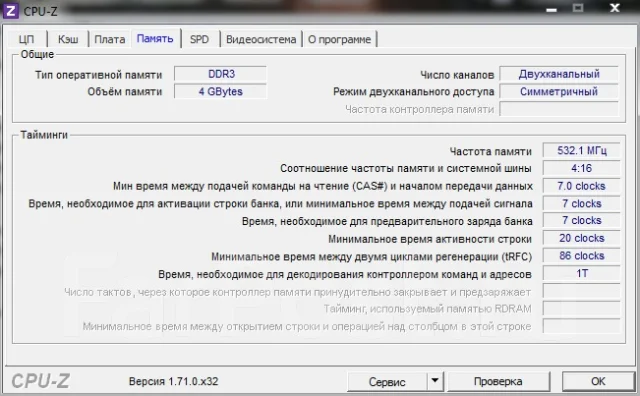The image size is (640, 396).
Task: Click the Память tab
Action: 155,38
